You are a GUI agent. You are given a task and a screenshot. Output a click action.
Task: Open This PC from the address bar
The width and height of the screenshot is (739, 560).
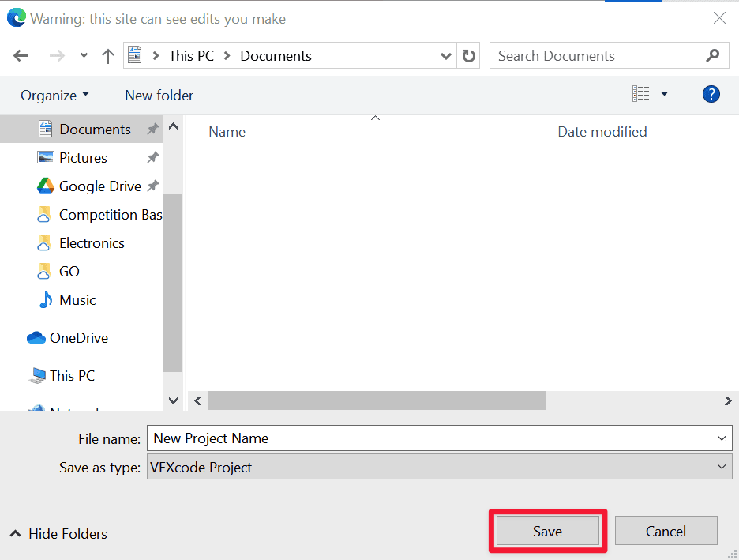(x=191, y=55)
